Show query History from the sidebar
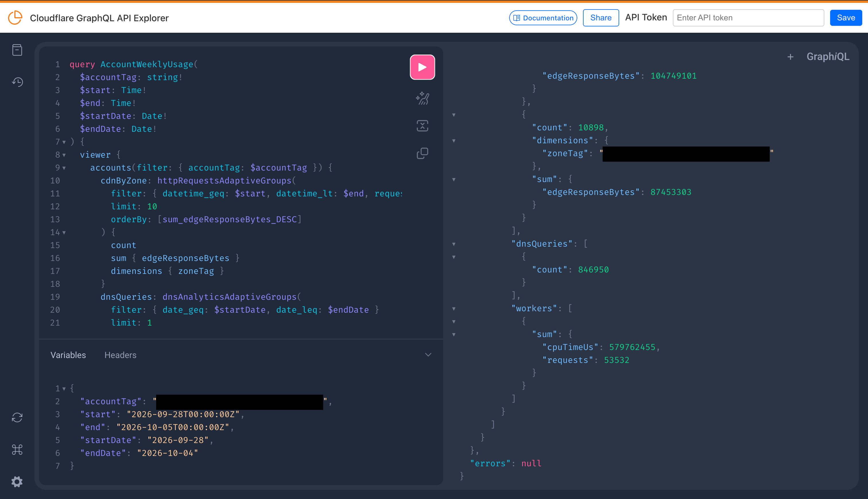 pyautogui.click(x=17, y=82)
